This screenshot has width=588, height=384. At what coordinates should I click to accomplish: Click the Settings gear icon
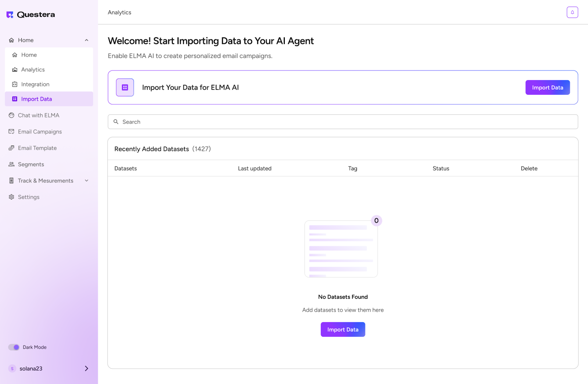11,197
